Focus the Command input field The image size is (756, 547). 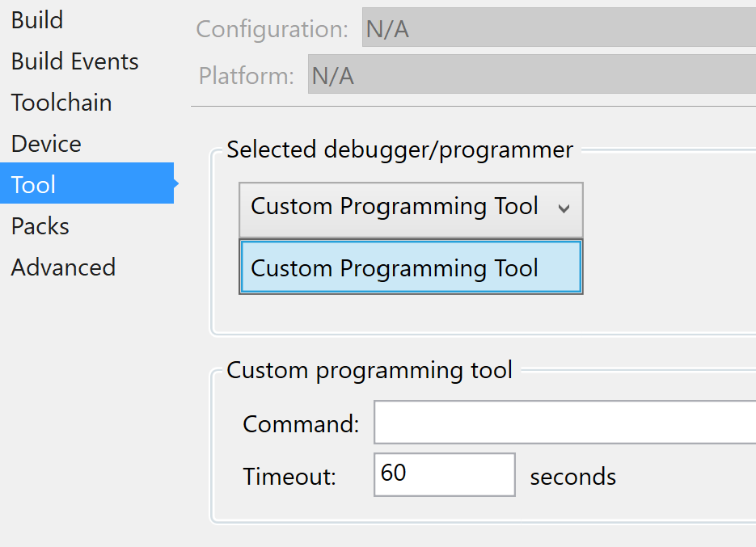pyautogui.click(x=564, y=423)
